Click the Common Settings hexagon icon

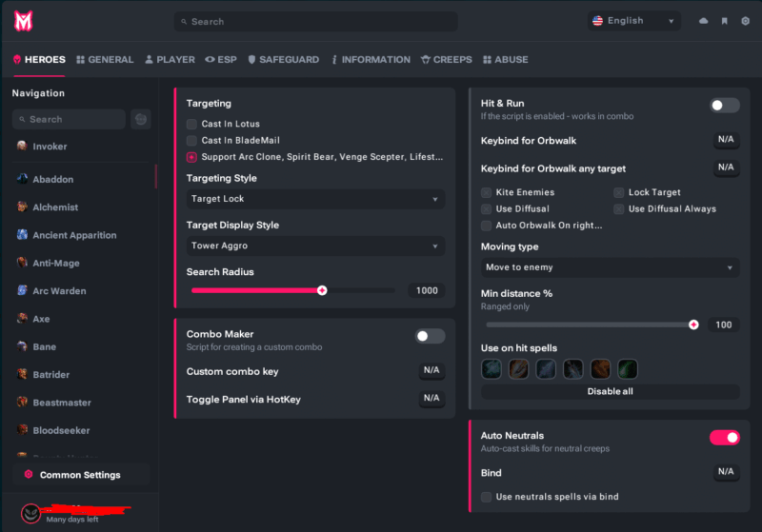click(x=29, y=474)
